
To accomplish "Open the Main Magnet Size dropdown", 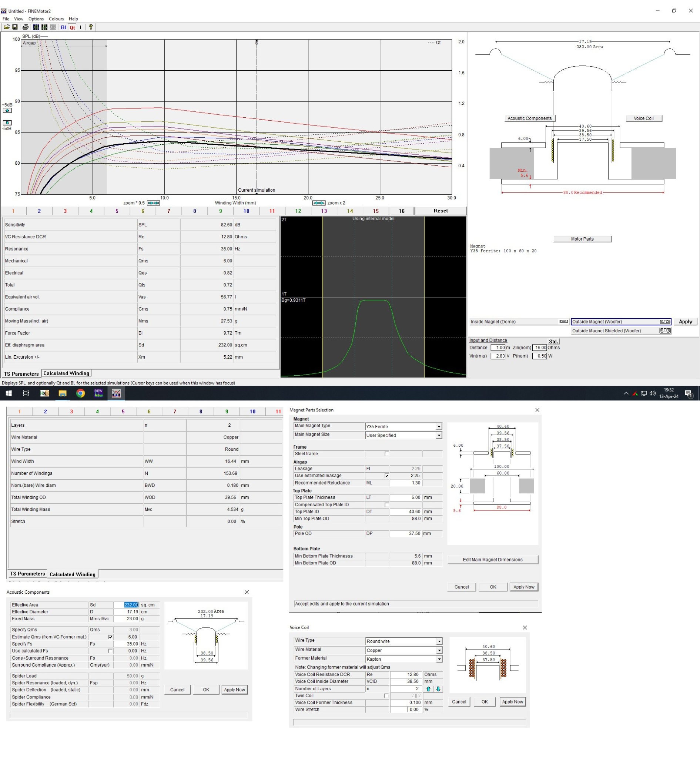I will 439,436.
